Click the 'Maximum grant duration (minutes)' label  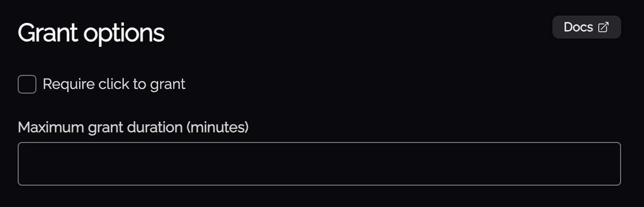133,127
